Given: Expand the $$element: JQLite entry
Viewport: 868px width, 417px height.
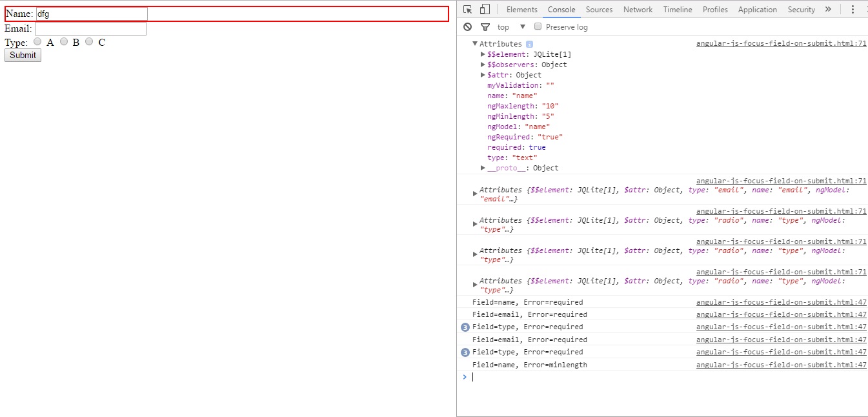Looking at the screenshot, I should tap(483, 54).
